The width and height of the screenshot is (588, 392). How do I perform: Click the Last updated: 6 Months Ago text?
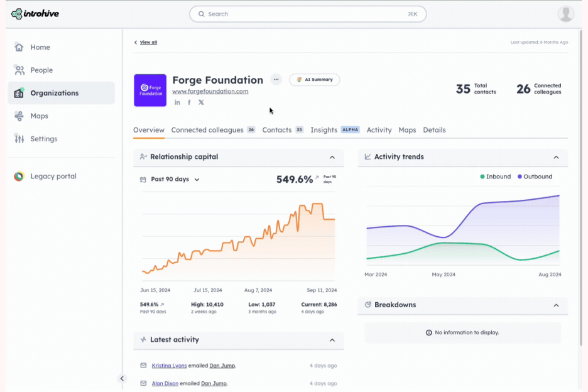(539, 42)
